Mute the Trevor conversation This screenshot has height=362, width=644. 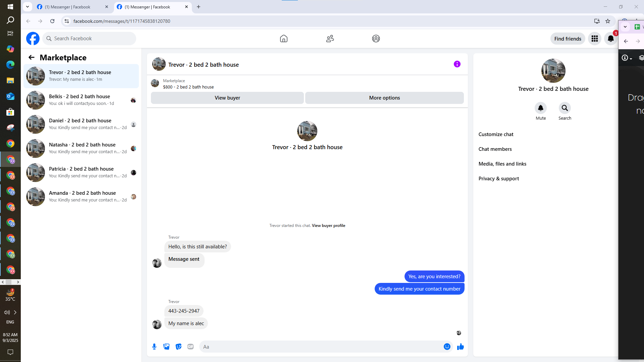point(541,108)
